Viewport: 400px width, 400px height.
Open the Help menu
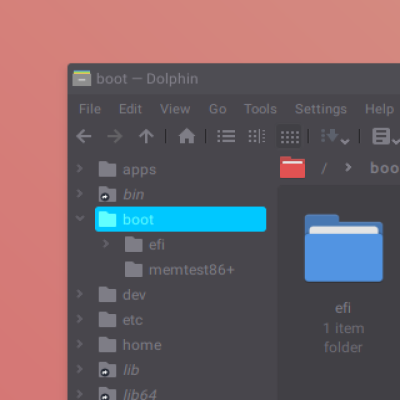pyautogui.click(x=379, y=109)
